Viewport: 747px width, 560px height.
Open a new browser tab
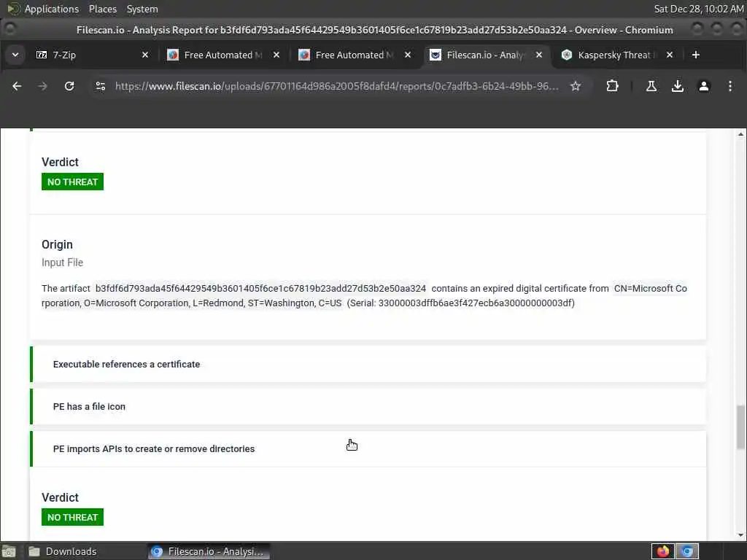[x=695, y=55]
